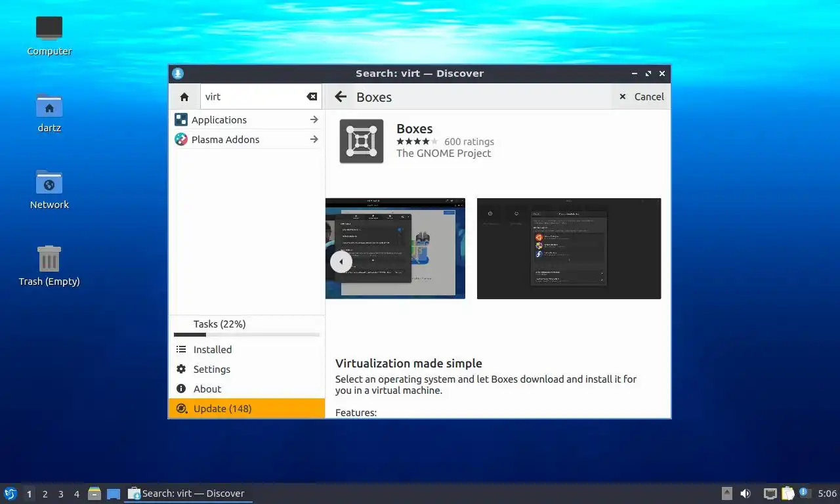
Task: Open the Network desktop icon
Action: [49, 182]
